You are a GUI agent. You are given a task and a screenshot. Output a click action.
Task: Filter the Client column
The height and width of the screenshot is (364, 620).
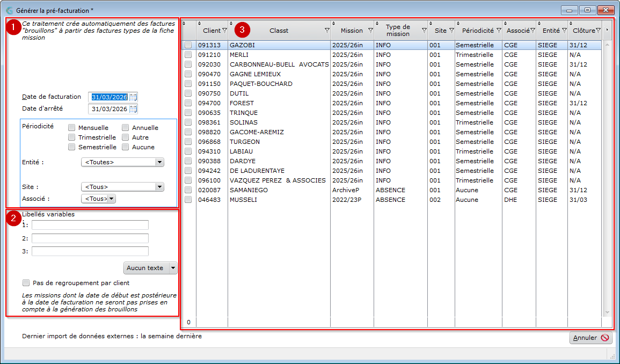pos(224,31)
